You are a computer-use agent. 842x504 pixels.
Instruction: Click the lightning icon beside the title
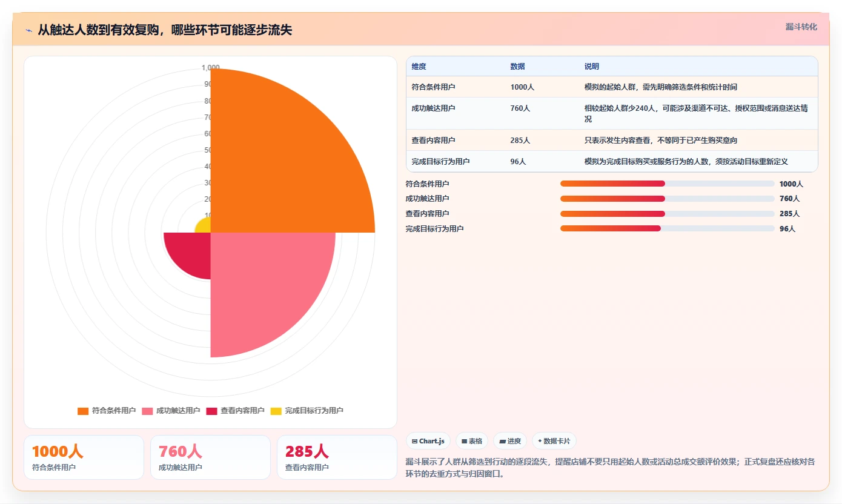click(28, 30)
